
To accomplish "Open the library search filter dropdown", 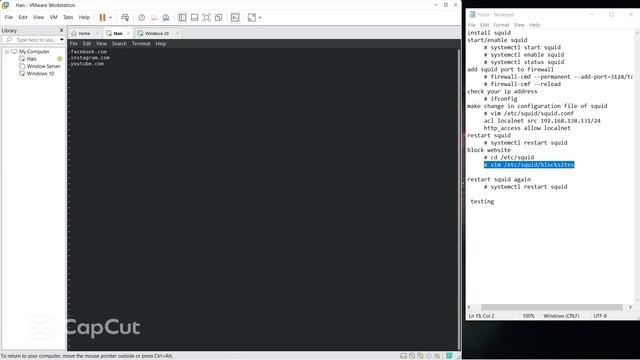I will [x=62, y=40].
